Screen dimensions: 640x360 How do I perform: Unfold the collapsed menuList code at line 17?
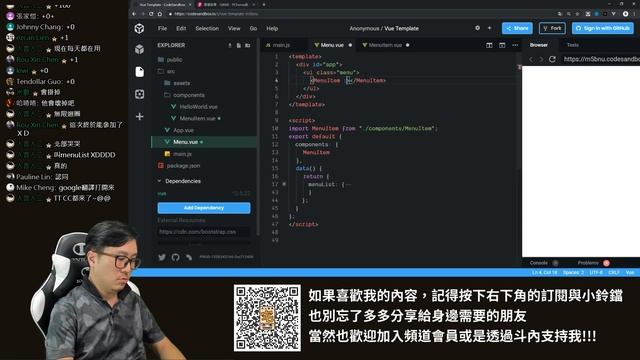coord(284,184)
